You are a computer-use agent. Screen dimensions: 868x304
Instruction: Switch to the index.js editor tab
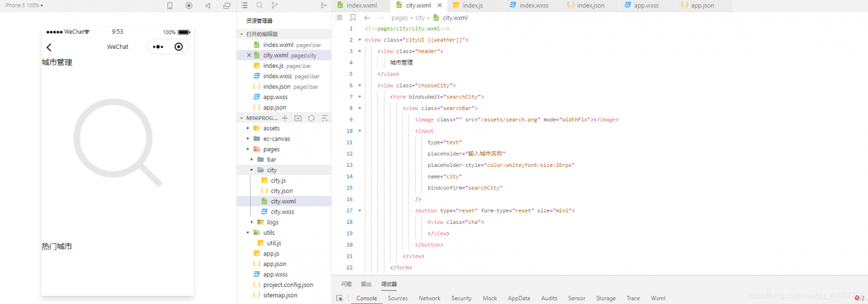[x=473, y=5]
